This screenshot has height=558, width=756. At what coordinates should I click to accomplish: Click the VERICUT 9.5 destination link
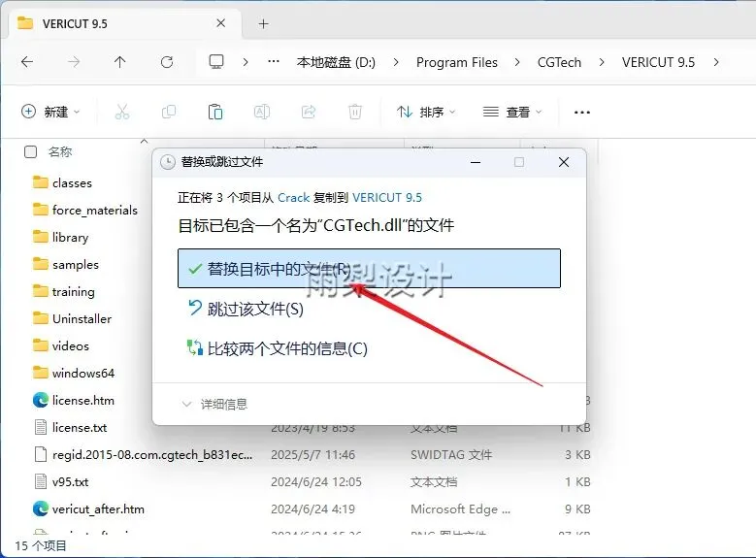pos(386,198)
